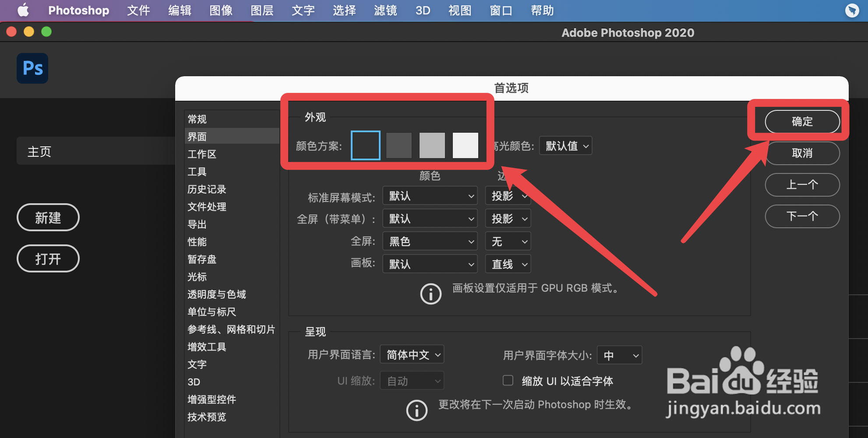The height and width of the screenshot is (438, 868).
Task: Select 参考线、网格和切片 category
Action: tap(232, 329)
